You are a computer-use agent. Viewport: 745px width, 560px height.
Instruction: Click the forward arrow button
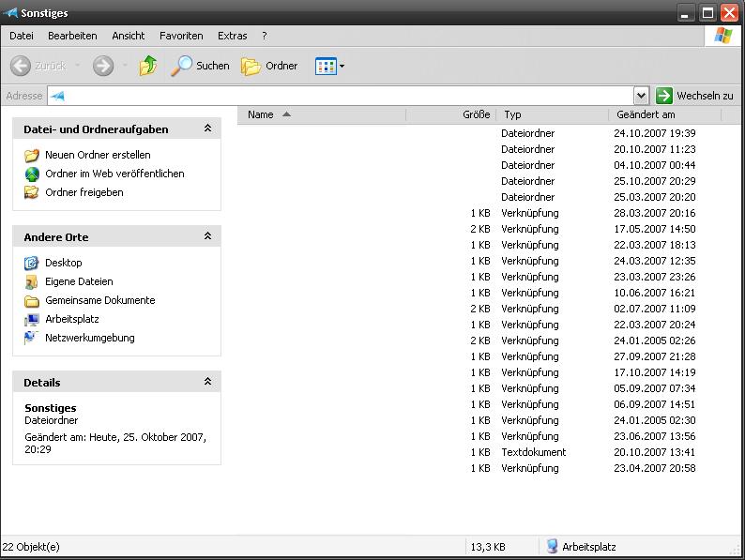pyautogui.click(x=103, y=66)
